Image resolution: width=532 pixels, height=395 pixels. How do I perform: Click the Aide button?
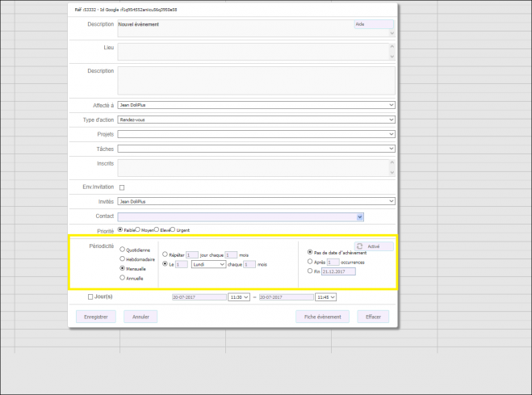(374, 24)
